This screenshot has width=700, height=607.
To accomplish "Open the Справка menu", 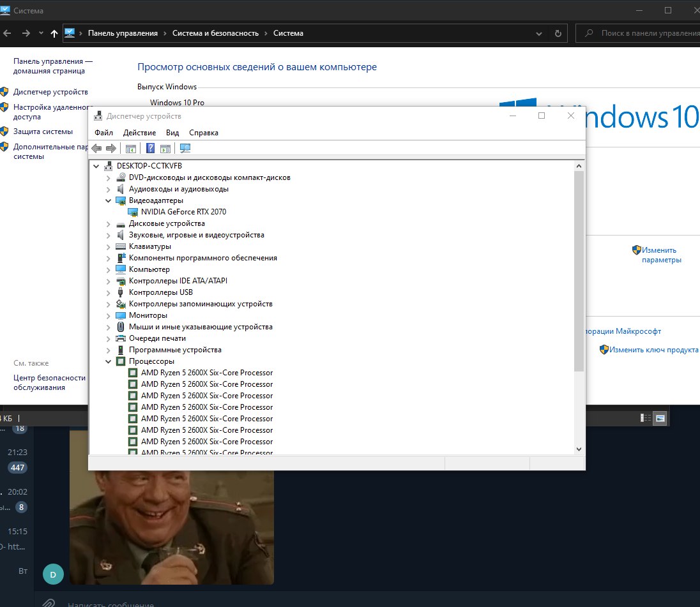I will [x=204, y=133].
